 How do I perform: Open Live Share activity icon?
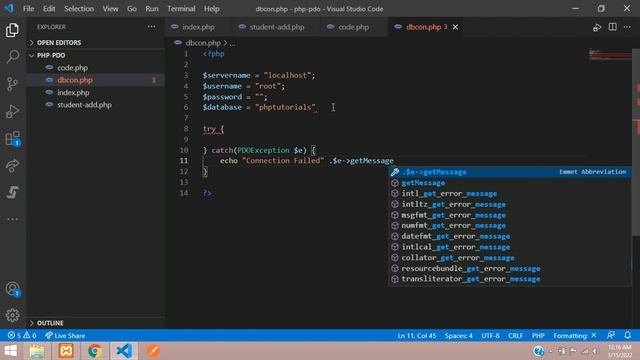tap(12, 165)
